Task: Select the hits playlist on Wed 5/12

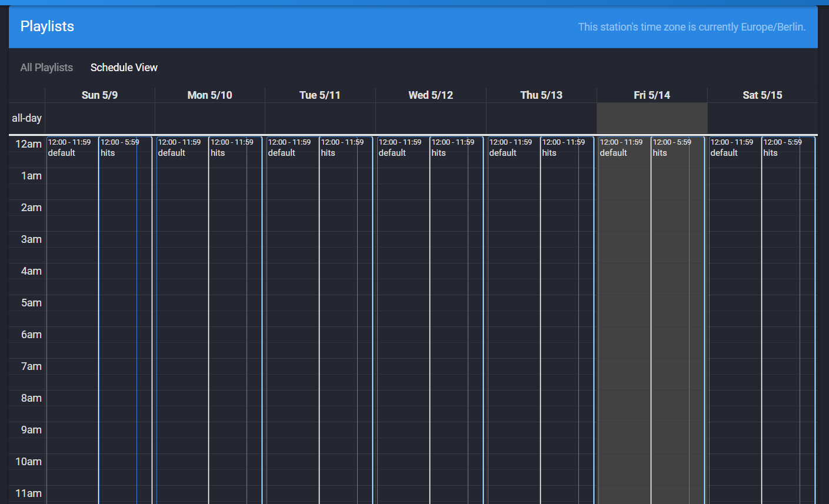Action: pyautogui.click(x=447, y=153)
